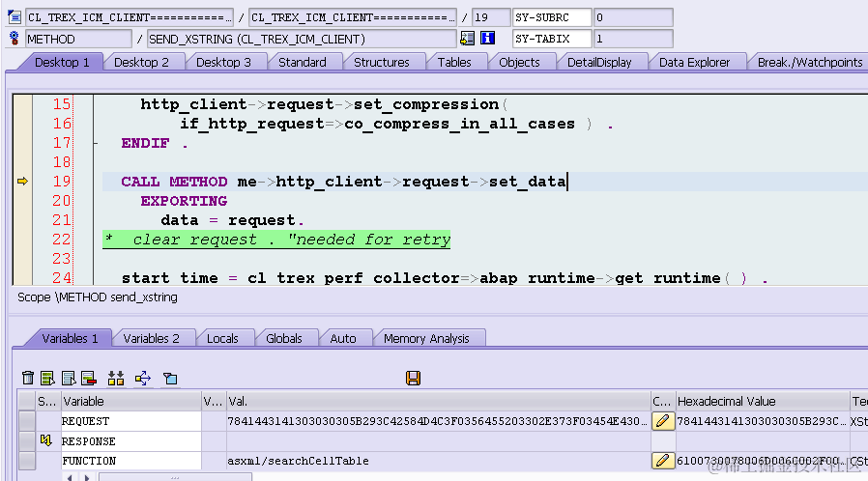Image resolution: width=868 pixels, height=481 pixels.
Task: Click the yellow lightning icon beside RESPONSE
Action: 46,440
